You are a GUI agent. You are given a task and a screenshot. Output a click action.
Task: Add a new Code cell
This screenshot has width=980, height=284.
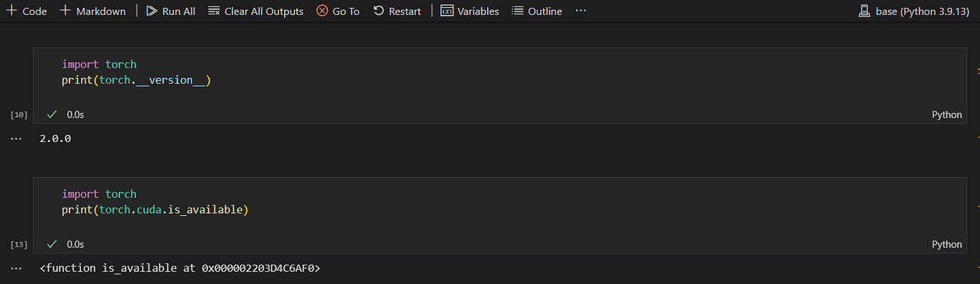(26, 11)
